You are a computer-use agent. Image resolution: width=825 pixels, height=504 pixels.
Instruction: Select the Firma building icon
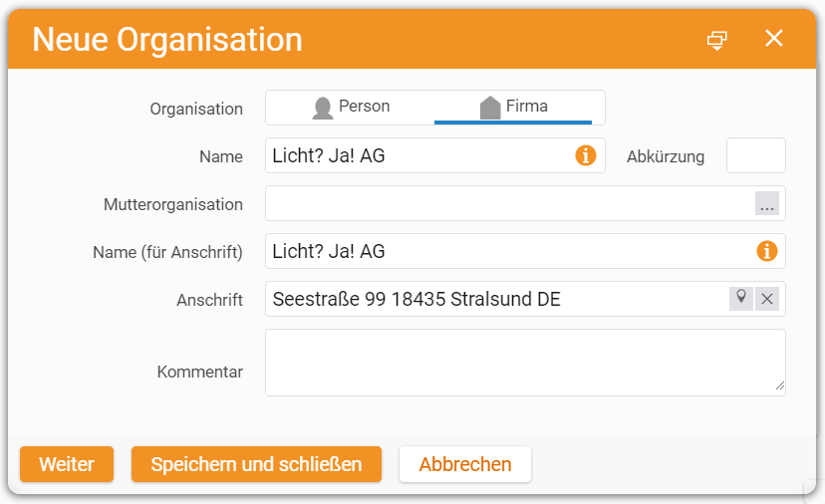coord(490,108)
